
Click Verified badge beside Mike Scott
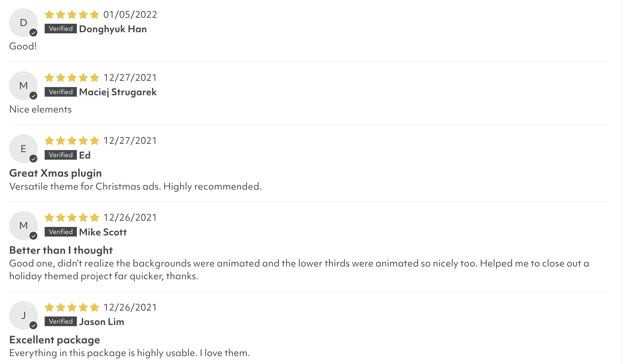pos(61,232)
